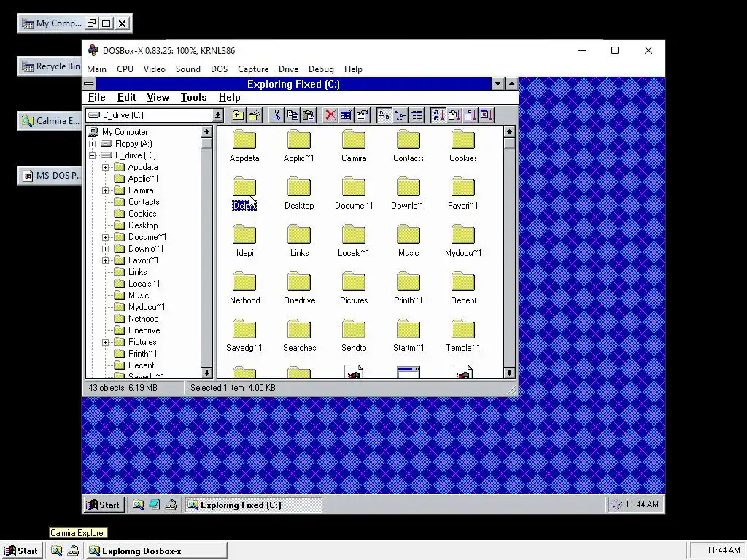
Task: Click the file pane scroll down arrow
Action: 509,373
